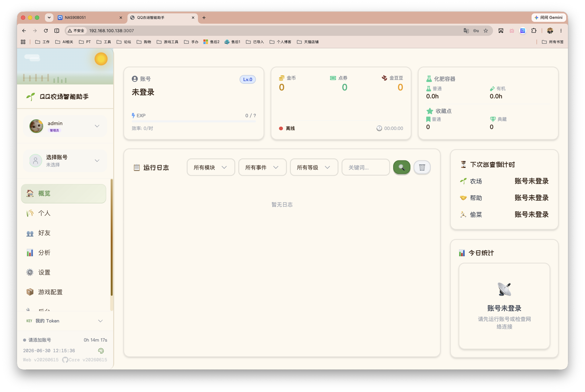
Task: Click the star icon beside 收藏点
Action: tap(430, 111)
